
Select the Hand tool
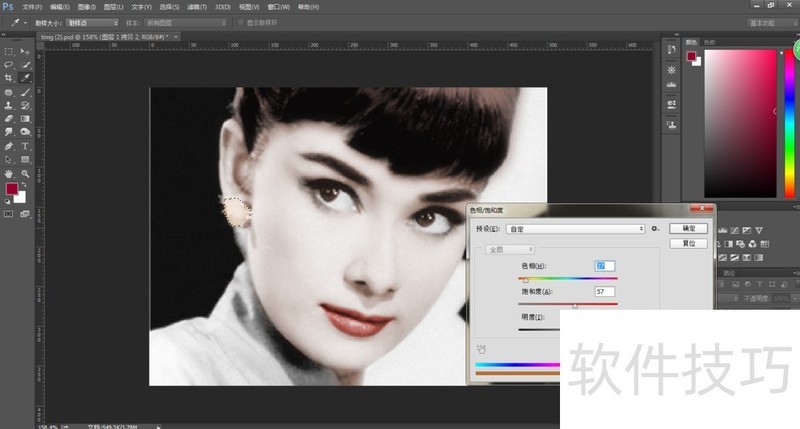pyautogui.click(x=9, y=173)
